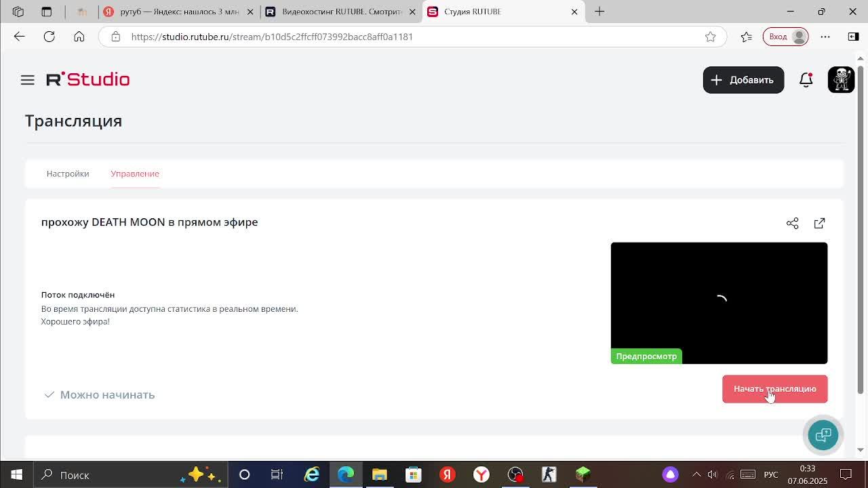Click Начать трансляцию button

(x=774, y=389)
